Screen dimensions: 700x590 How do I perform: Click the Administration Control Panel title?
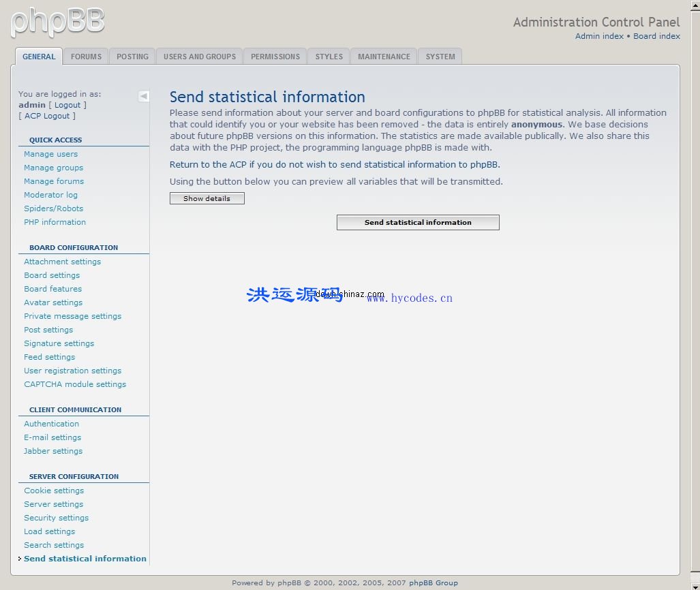(596, 22)
